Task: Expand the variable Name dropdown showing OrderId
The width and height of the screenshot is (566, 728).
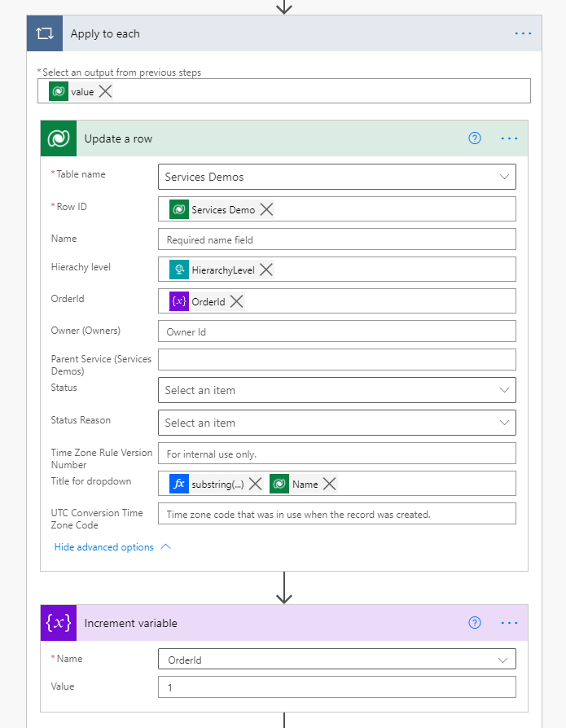Action: pyautogui.click(x=503, y=660)
